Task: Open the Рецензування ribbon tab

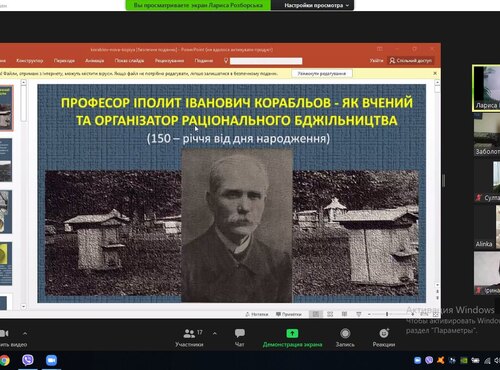Action: [169, 61]
